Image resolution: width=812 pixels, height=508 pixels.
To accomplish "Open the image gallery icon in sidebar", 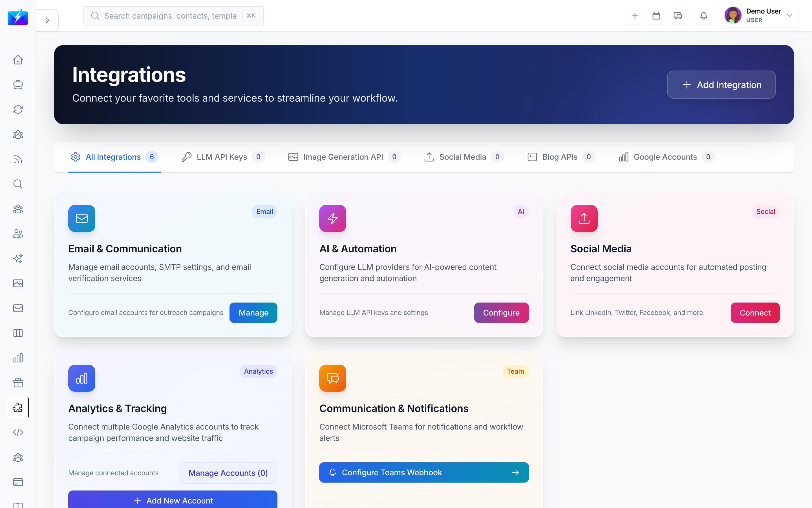I will pos(18,283).
